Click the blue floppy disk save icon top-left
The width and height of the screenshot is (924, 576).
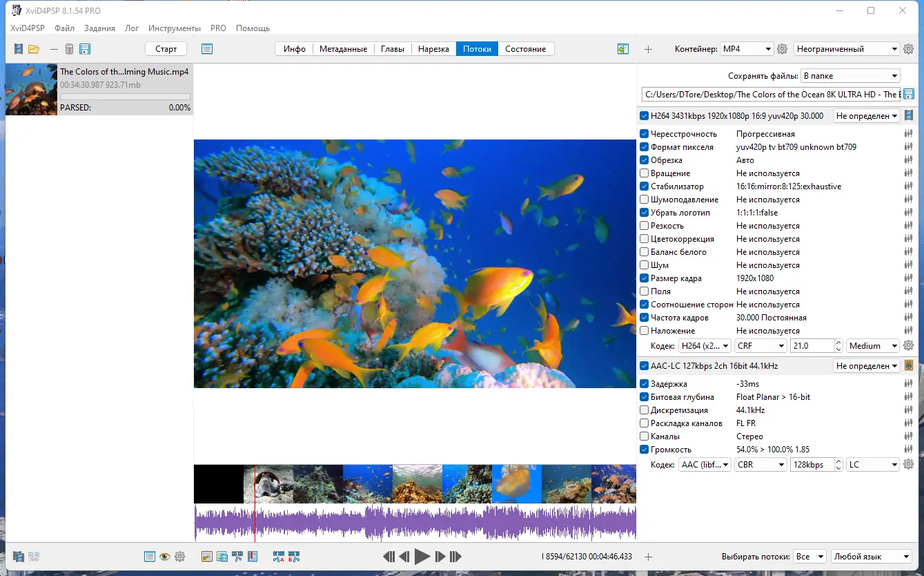(x=85, y=49)
